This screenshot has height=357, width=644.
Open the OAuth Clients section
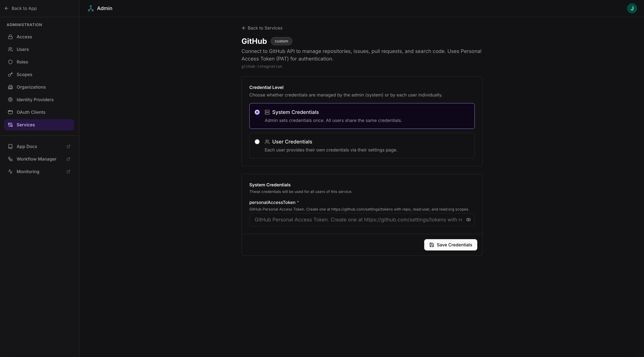point(39,112)
